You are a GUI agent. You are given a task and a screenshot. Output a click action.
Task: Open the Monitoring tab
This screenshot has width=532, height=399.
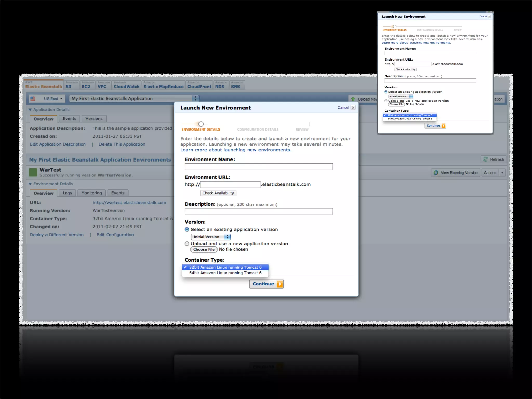point(91,193)
